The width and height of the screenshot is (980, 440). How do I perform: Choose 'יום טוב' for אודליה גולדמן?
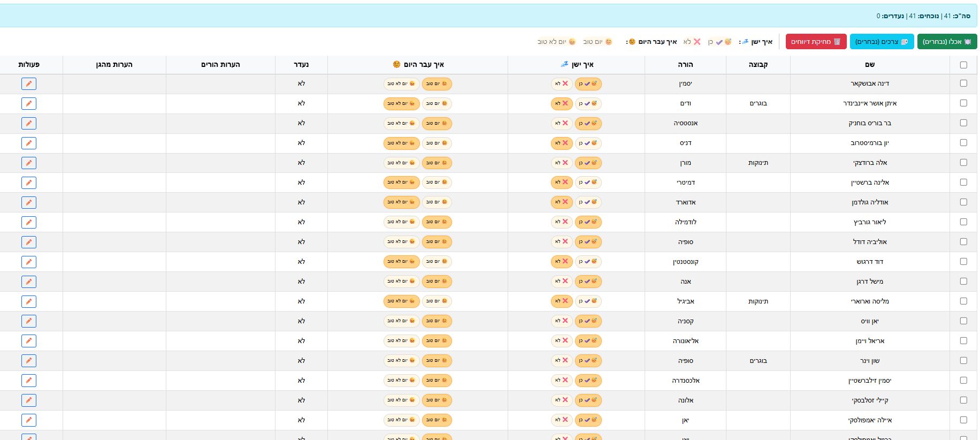(x=437, y=202)
